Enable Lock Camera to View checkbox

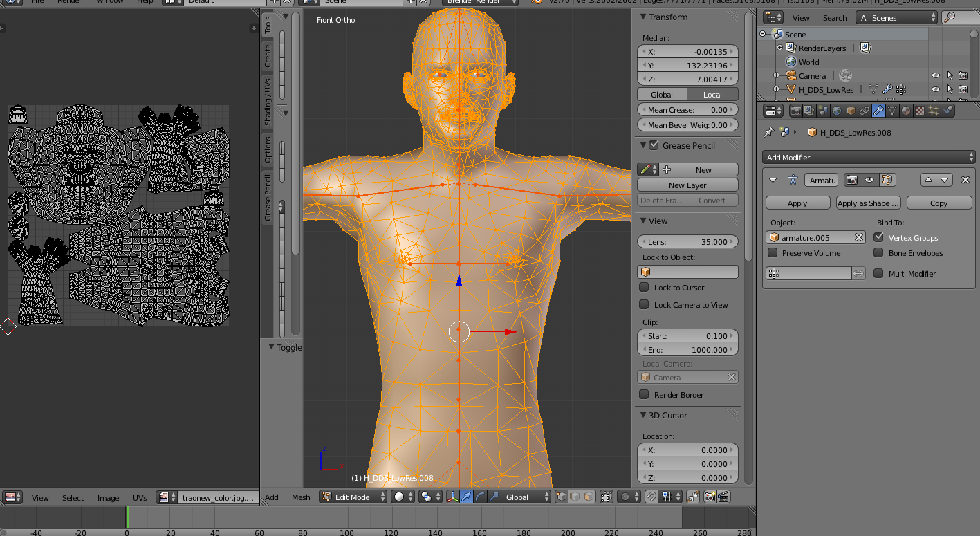click(644, 304)
